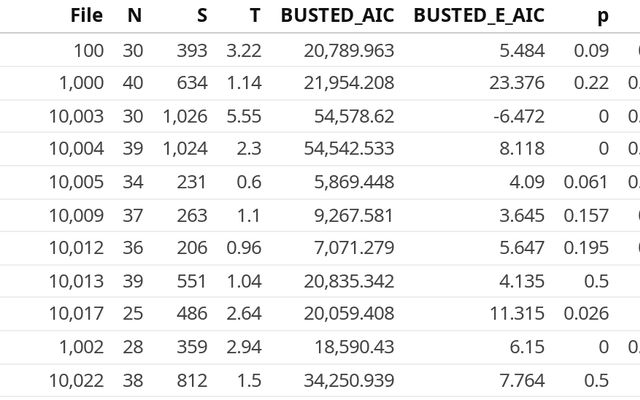The height and width of the screenshot is (400, 640).
Task: Sort table by S column header
Action: click(200, 15)
